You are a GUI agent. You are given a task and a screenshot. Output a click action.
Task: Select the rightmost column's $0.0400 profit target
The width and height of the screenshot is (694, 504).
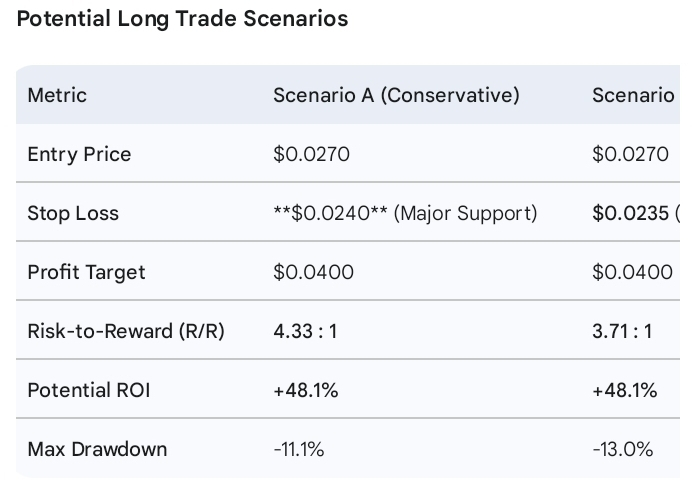coord(632,272)
